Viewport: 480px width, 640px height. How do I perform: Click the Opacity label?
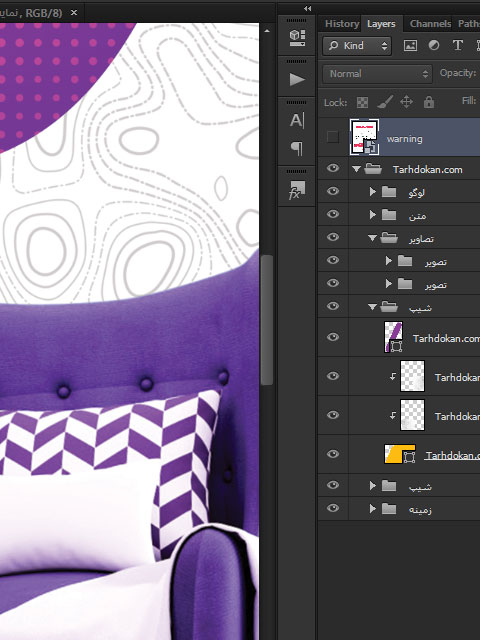pos(458,73)
